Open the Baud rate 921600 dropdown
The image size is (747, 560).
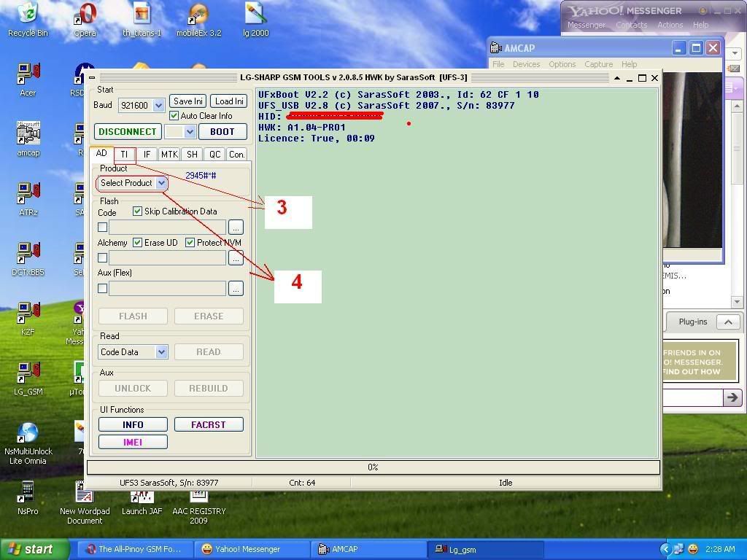[x=158, y=105]
